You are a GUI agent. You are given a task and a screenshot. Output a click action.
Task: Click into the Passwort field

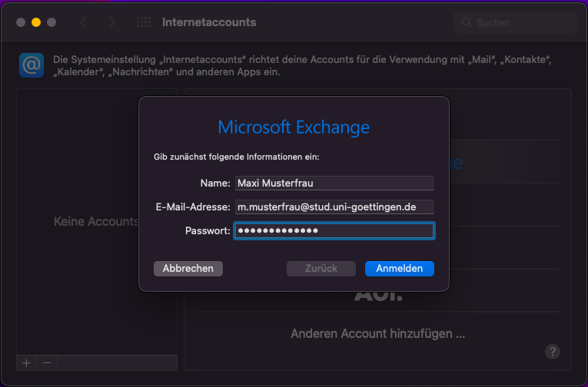334,231
